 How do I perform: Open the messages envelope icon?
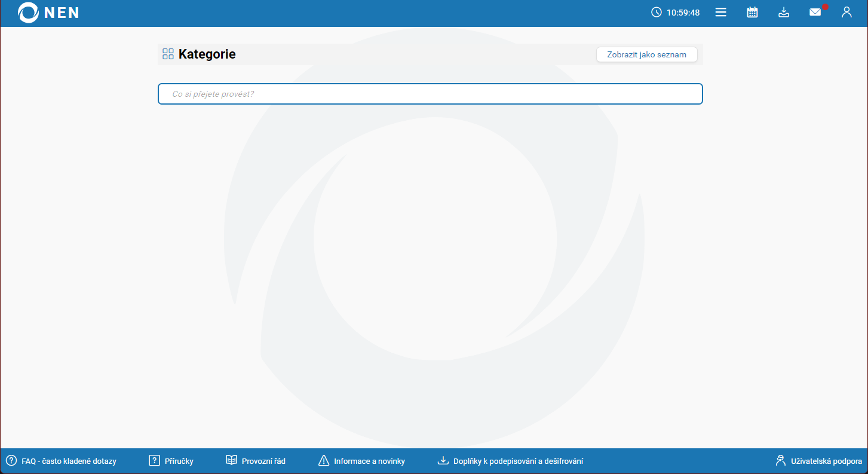point(815,12)
